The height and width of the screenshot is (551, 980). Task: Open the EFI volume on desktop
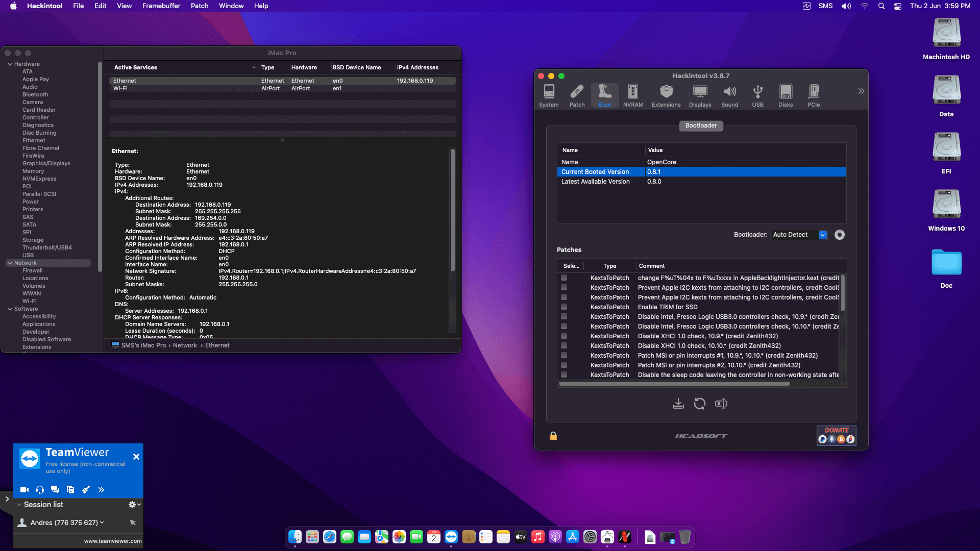point(946,154)
